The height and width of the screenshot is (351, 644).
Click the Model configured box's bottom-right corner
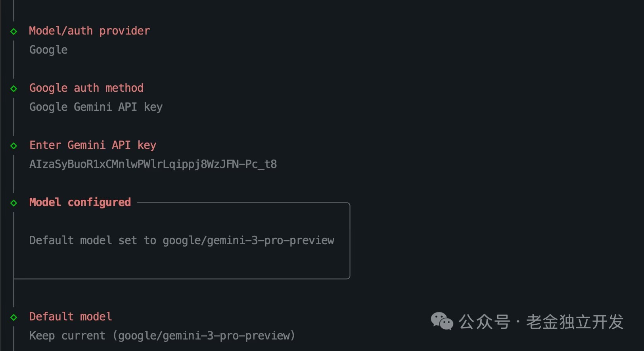pos(349,278)
